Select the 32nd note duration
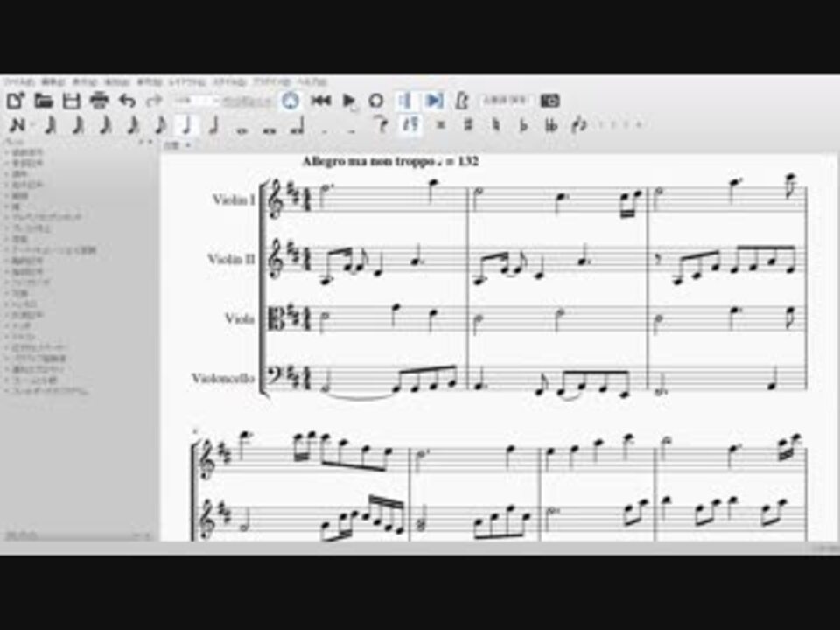 (x=106, y=126)
